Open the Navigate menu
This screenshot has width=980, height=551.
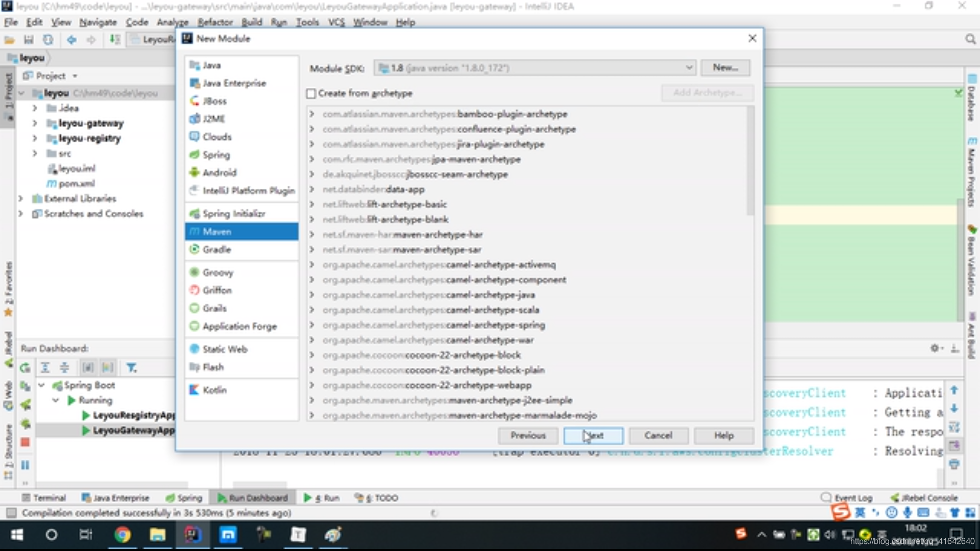97,22
